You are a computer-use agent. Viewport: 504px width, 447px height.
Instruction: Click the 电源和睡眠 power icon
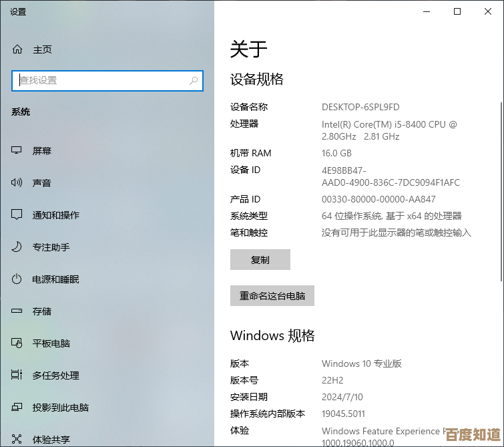coord(17,279)
